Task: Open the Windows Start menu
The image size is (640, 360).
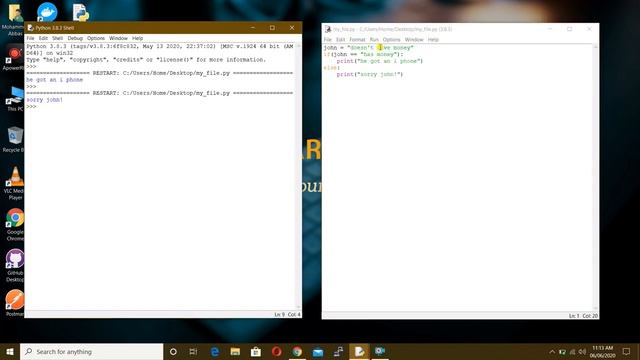Action: [10, 351]
